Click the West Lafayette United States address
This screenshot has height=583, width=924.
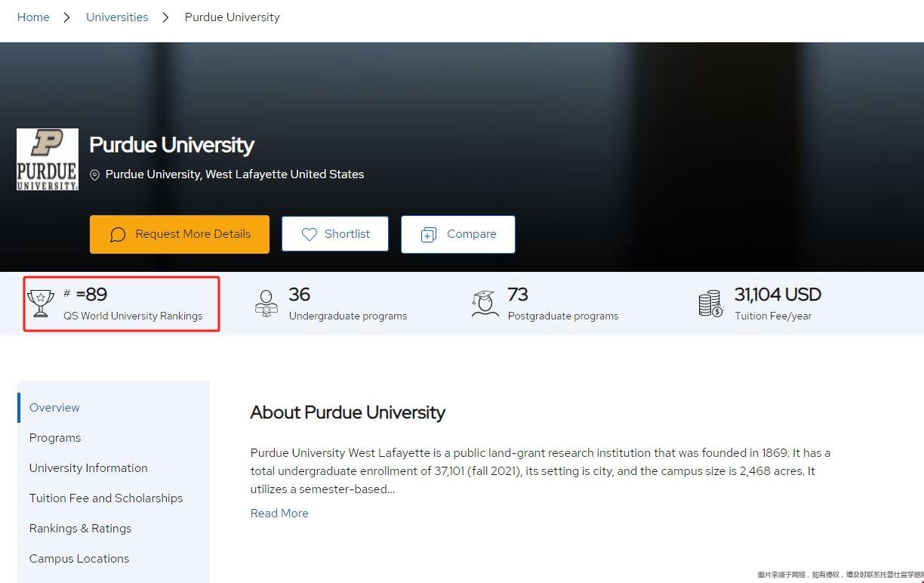coord(235,174)
